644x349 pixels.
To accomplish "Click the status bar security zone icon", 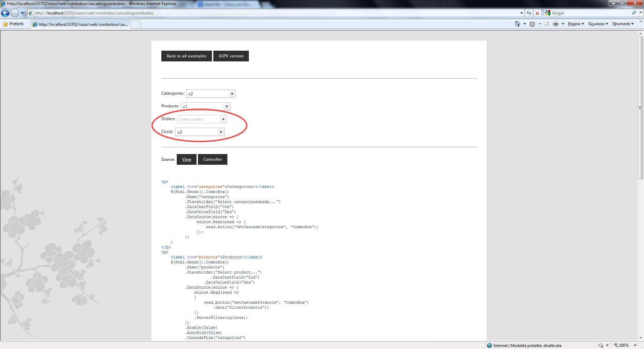I will pos(601,345).
